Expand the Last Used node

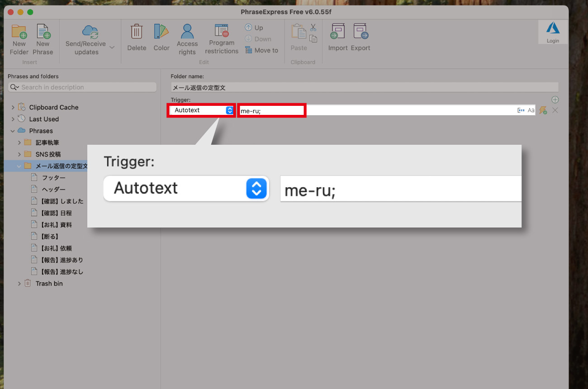[13, 119]
